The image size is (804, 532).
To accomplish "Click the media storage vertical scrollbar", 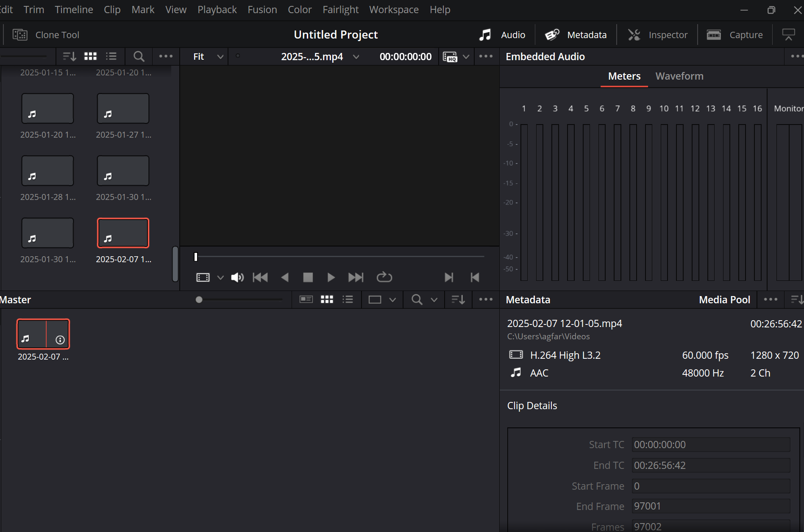I will tap(175, 264).
